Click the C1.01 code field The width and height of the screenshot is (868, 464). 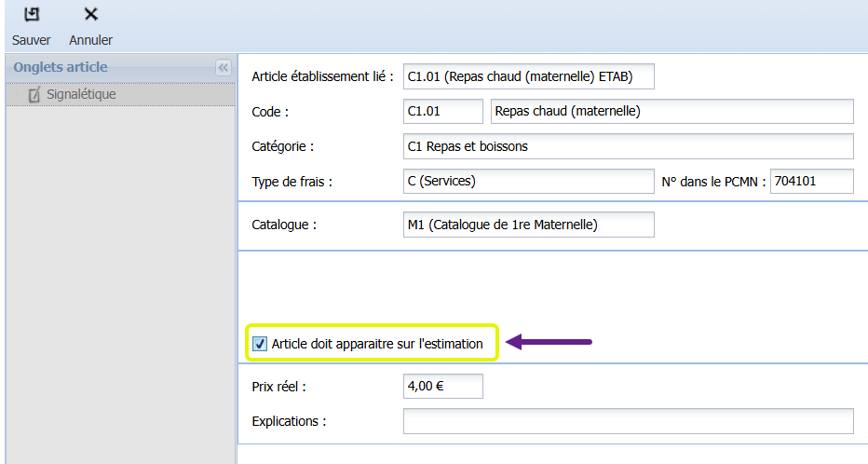[x=443, y=111]
